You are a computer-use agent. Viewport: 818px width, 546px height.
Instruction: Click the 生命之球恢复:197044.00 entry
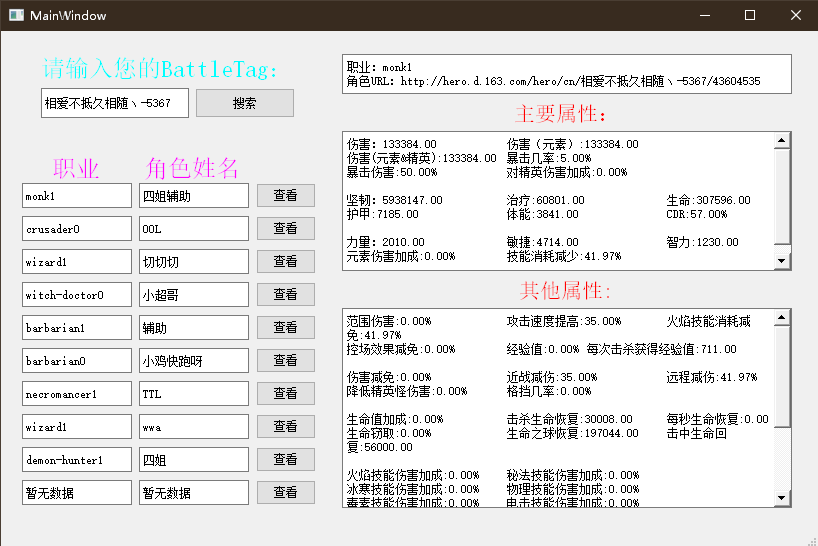pos(572,433)
